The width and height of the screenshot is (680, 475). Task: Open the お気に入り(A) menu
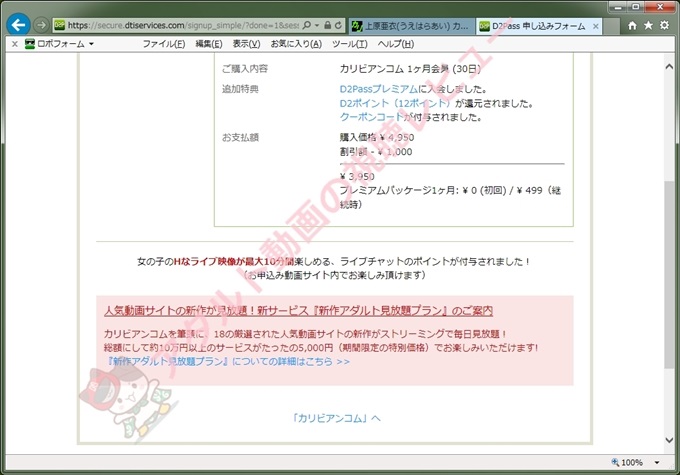tap(296, 44)
